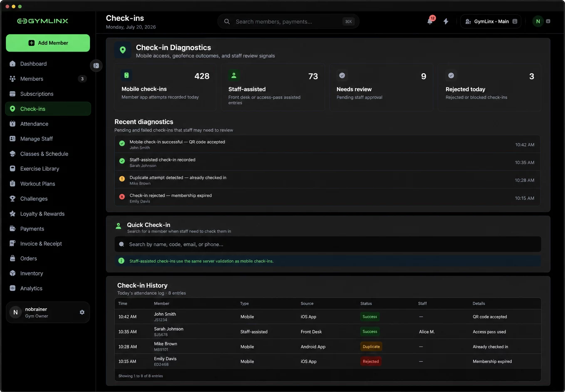Image resolution: width=565 pixels, height=392 pixels.
Task: Open the Loyalty & Rewards icon
Action: pos(12,213)
